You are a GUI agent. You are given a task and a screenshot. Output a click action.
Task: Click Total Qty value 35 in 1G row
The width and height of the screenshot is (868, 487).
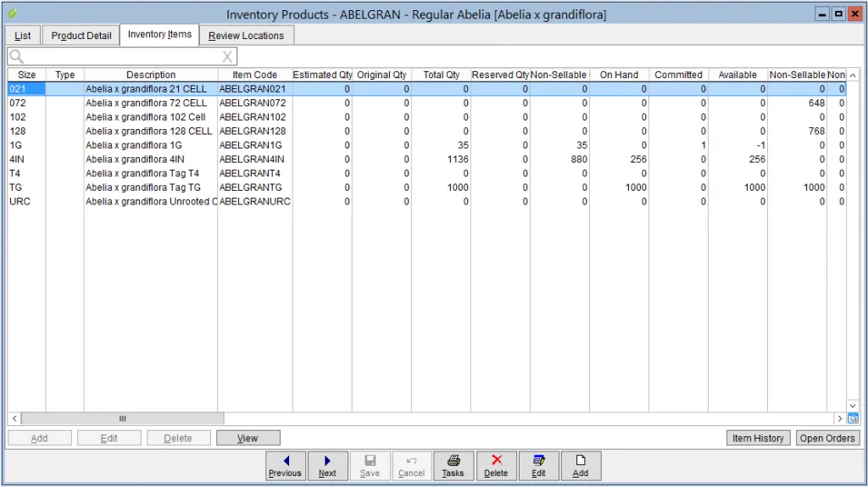464,145
